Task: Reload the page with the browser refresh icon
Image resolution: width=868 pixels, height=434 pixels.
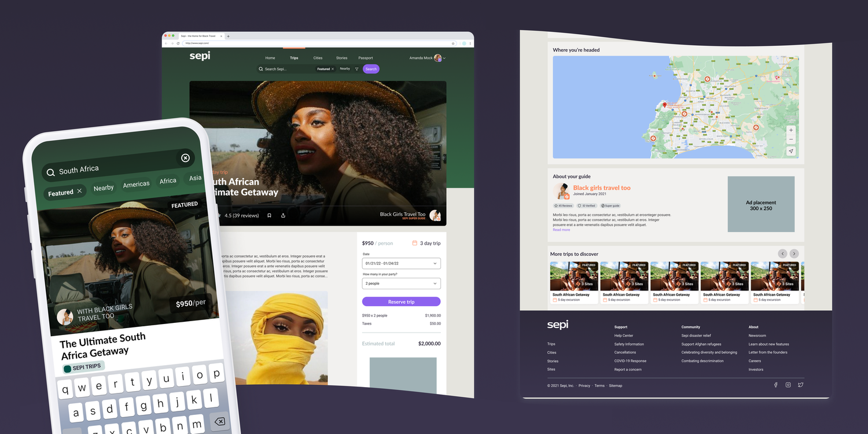Action: coord(178,43)
